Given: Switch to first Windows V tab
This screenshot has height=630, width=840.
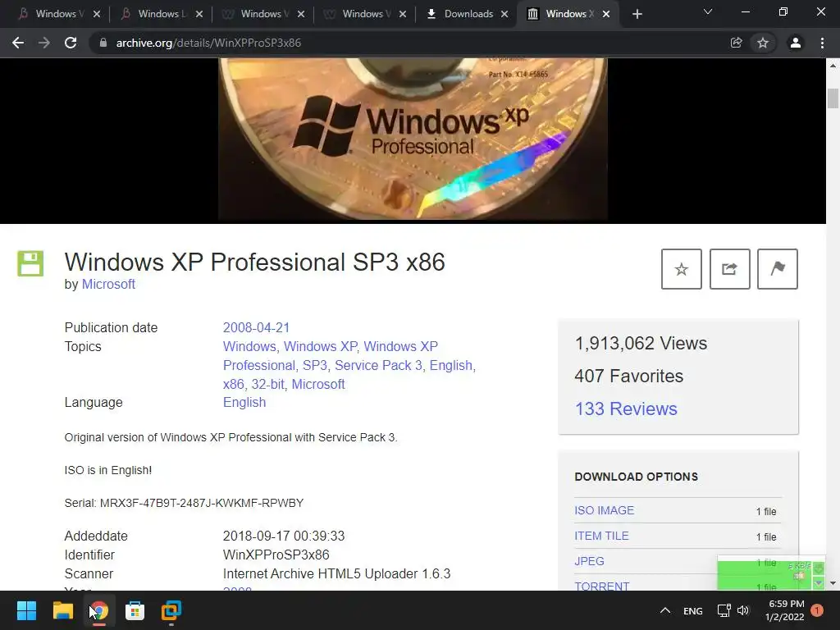Looking at the screenshot, I should click(59, 14).
